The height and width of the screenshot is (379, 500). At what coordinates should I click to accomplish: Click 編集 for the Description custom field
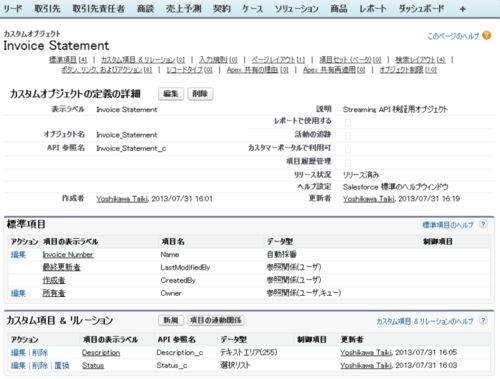click(x=18, y=353)
